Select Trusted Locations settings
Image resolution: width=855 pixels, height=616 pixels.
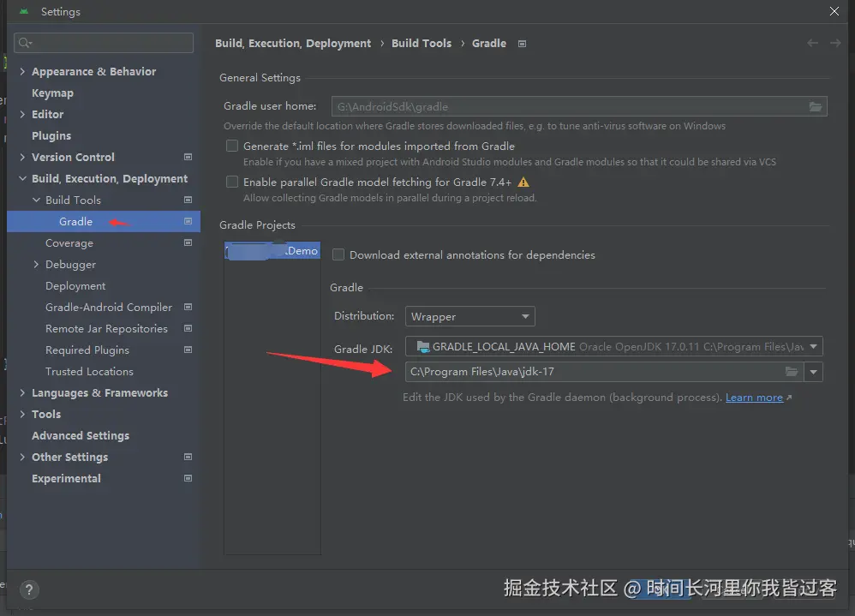[89, 371]
